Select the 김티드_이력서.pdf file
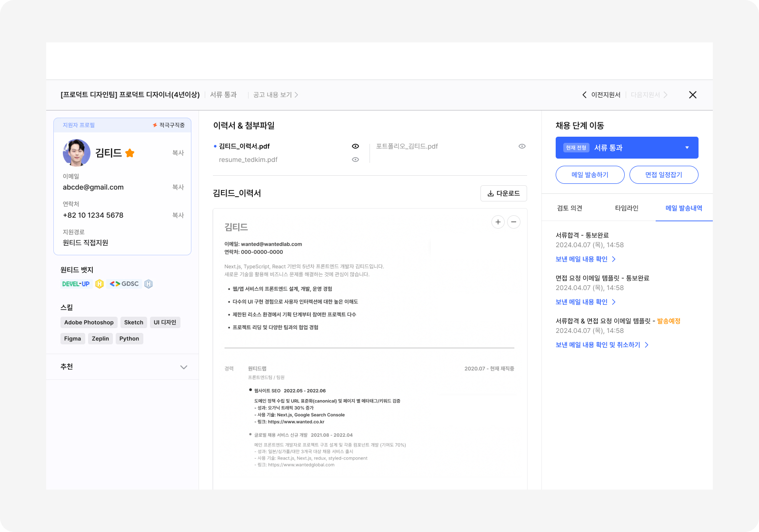 (244, 146)
